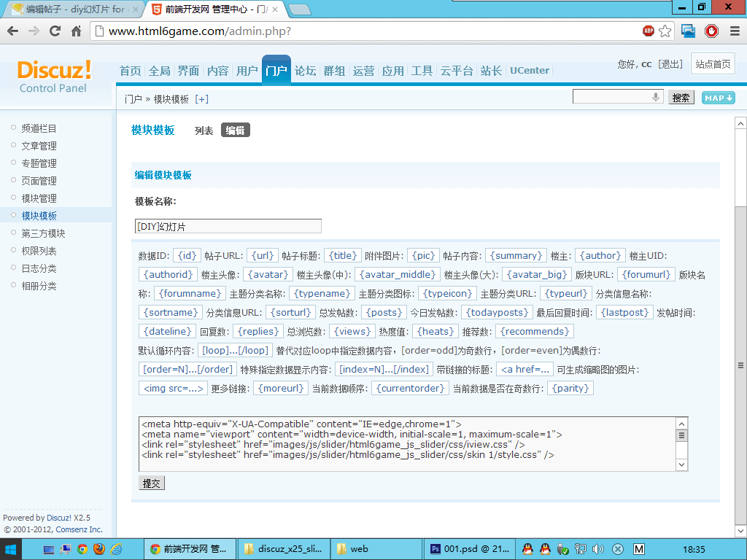Submit form with 提交 button
The height and width of the screenshot is (560, 747).
(152, 483)
